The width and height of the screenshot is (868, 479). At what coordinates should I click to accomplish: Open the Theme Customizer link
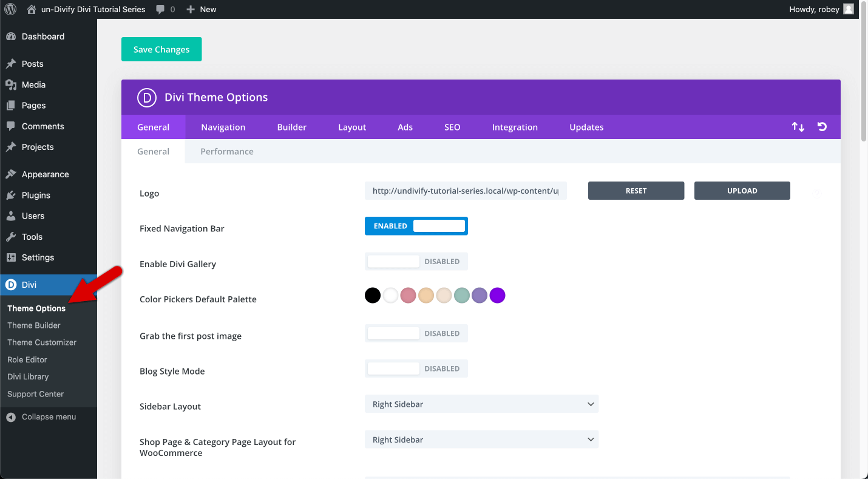[42, 342]
